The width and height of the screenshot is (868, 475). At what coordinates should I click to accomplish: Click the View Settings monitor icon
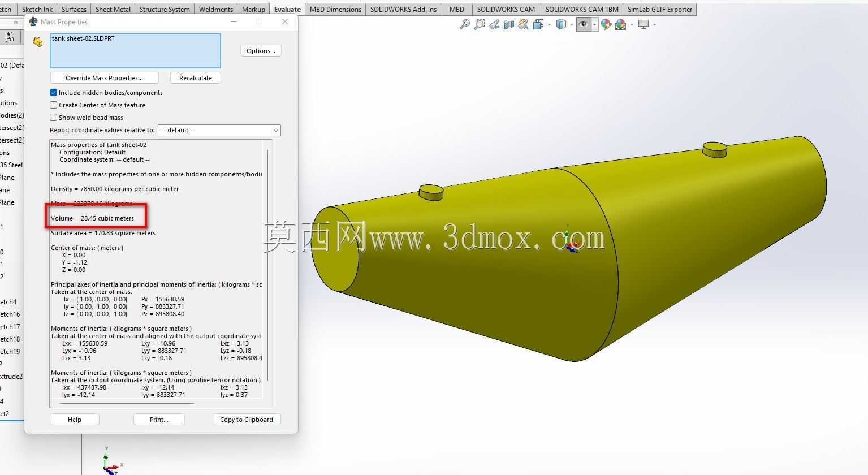(644, 24)
